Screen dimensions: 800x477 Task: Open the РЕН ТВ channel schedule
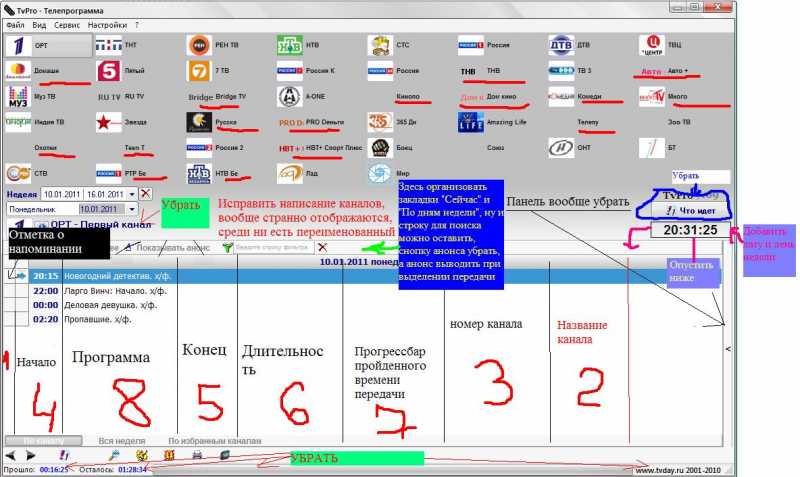click(x=213, y=45)
